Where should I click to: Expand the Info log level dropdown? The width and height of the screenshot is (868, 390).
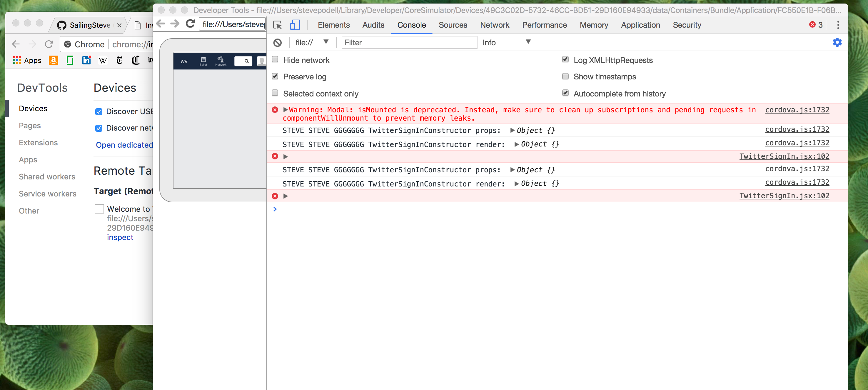505,42
